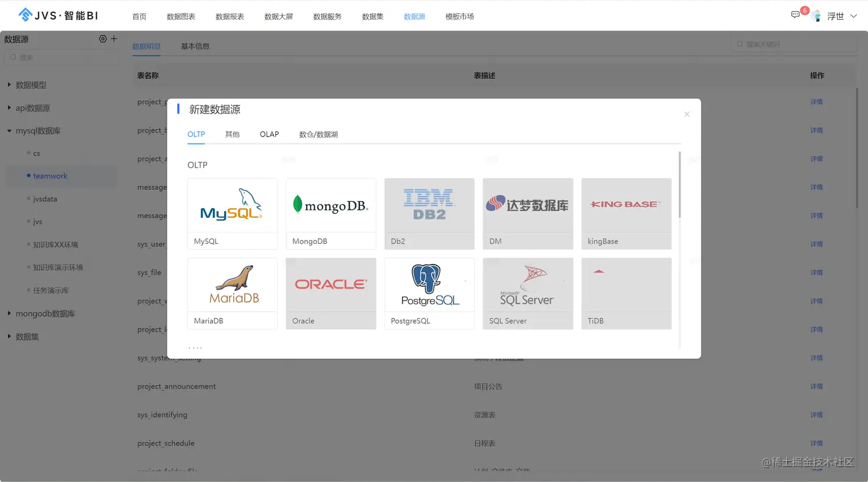The image size is (868, 482).
Task: Open 数据图表 in top navigation
Action: [181, 17]
